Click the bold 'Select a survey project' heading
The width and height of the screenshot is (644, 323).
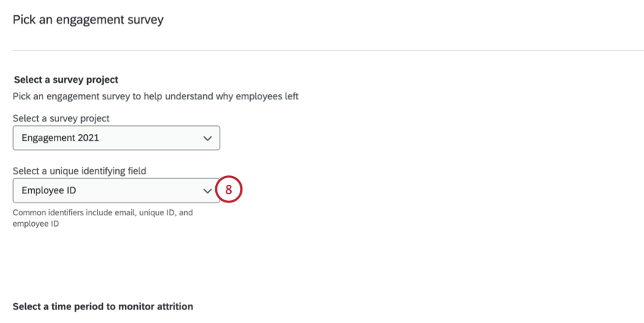[66, 80]
